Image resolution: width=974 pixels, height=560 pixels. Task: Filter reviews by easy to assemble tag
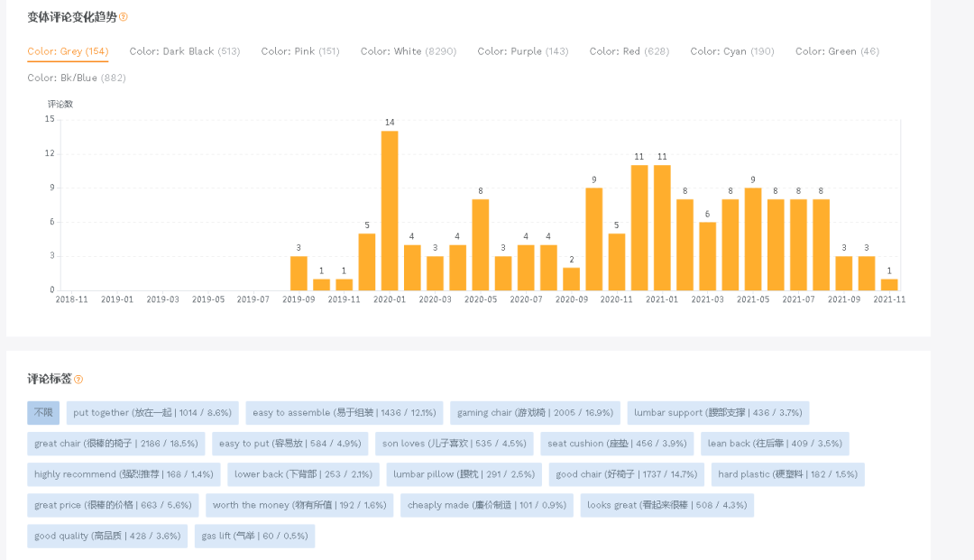coord(344,413)
